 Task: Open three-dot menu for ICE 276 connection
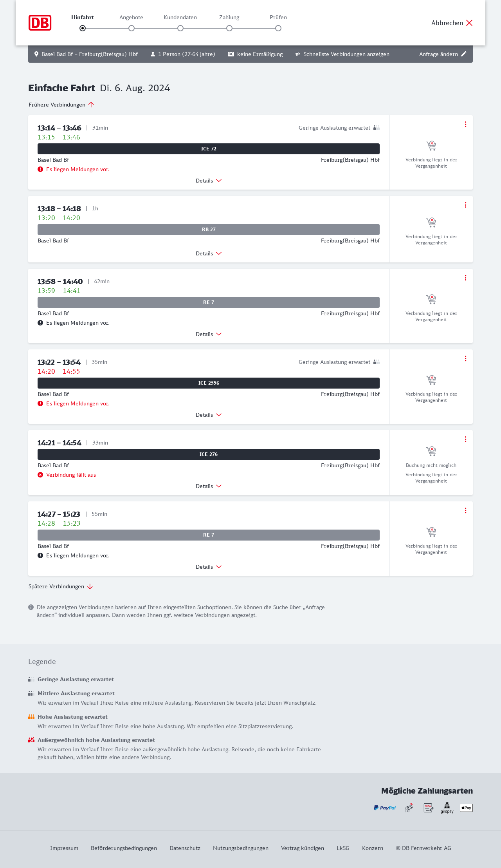[465, 439]
